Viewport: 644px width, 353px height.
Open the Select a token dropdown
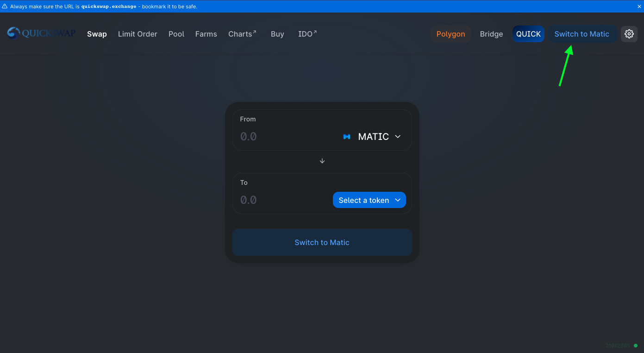(369, 200)
